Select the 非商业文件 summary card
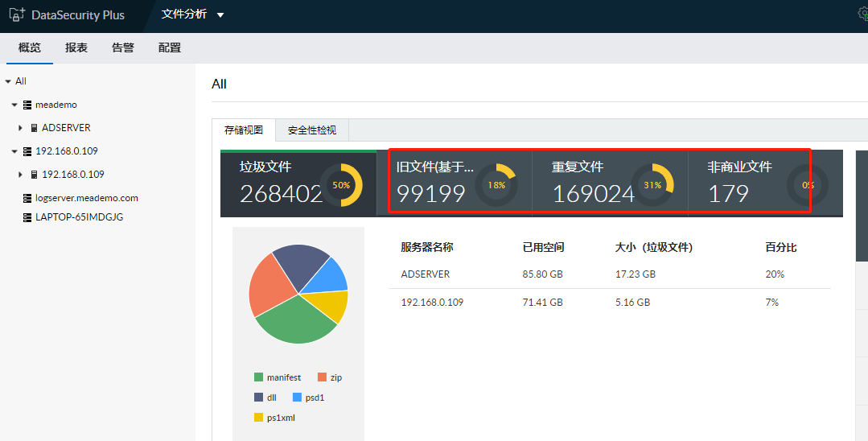 click(766, 183)
